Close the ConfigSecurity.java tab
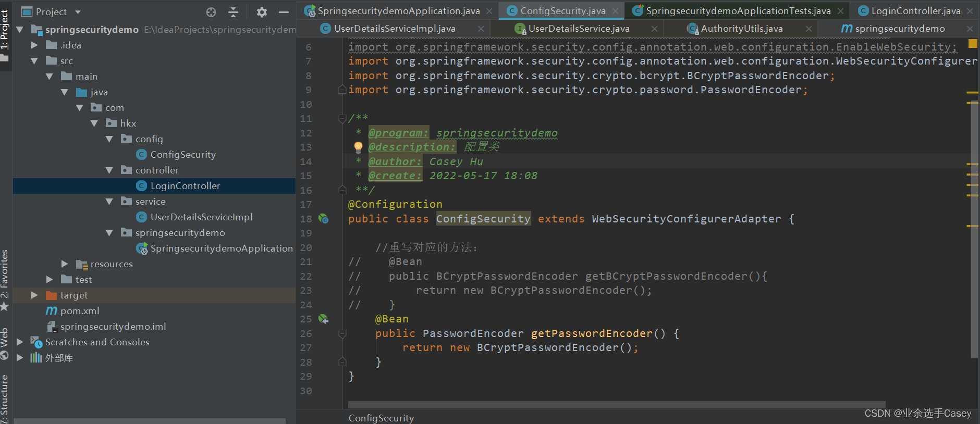The height and width of the screenshot is (424, 980). tap(616, 11)
